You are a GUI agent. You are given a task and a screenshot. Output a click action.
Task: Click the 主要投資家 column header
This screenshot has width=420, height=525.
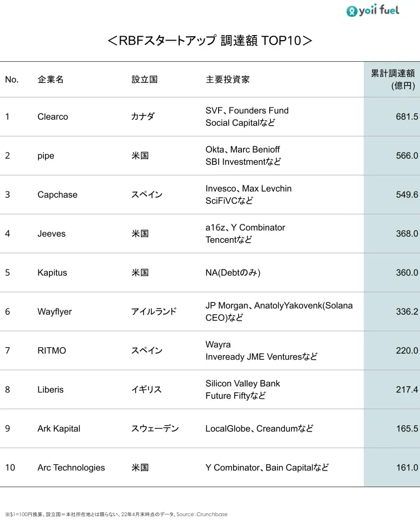(x=228, y=80)
